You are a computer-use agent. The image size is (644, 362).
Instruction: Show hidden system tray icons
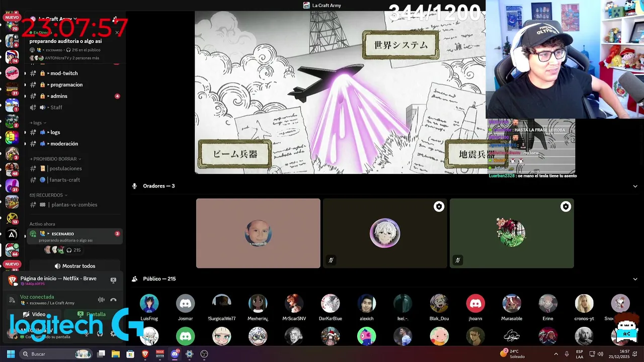(556, 354)
